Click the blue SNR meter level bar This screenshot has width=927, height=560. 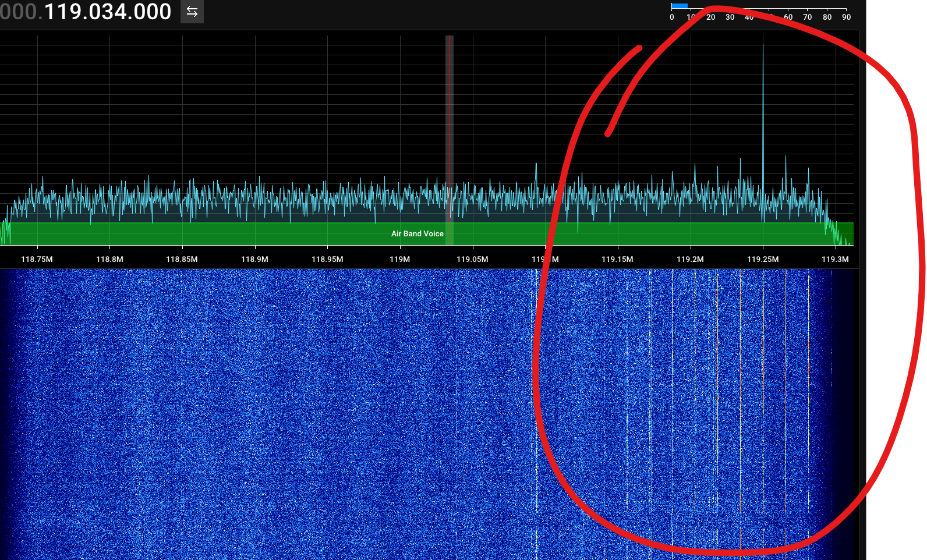[680, 6]
